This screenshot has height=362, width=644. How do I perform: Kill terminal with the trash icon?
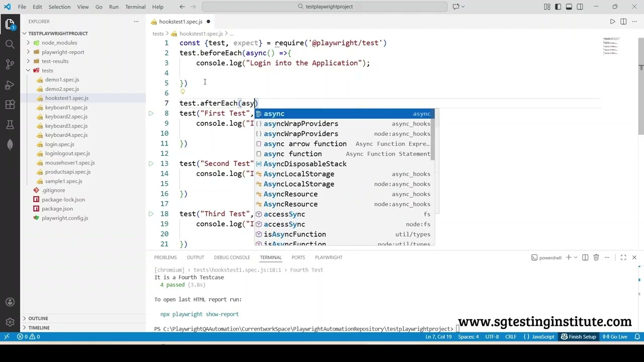[596, 257]
